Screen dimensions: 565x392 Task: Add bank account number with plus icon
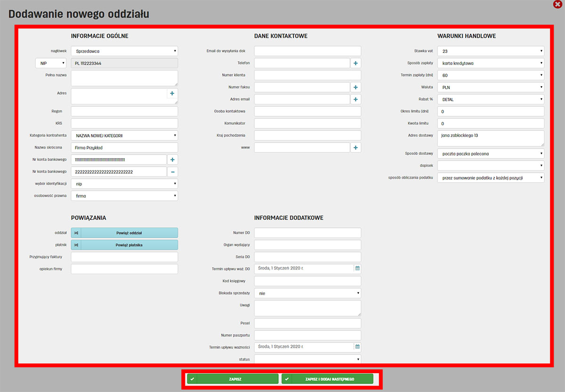pos(173,160)
